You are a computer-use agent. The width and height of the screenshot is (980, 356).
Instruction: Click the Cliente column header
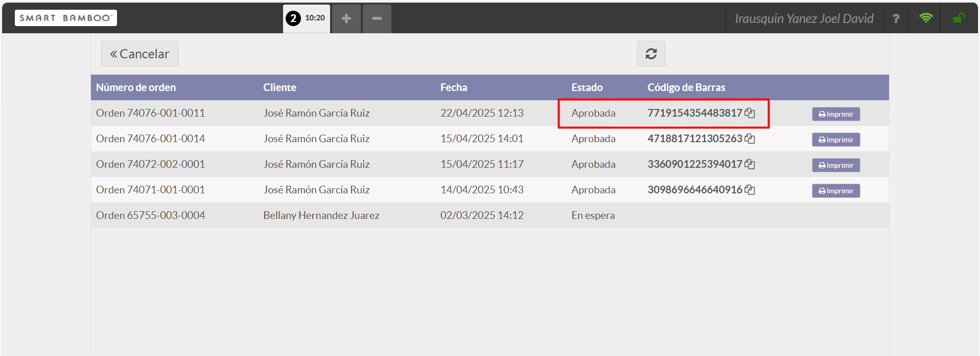279,87
